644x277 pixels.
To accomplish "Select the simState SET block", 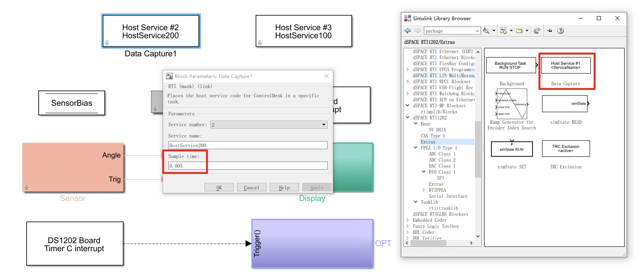I will (x=512, y=149).
